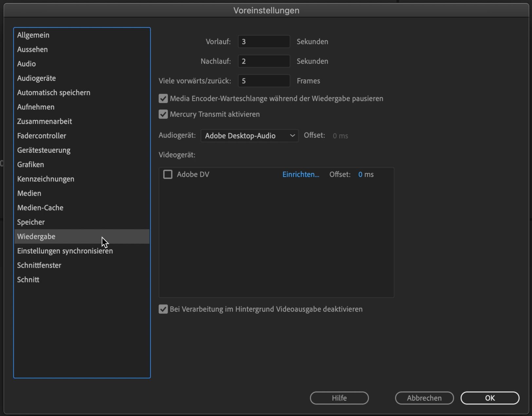Adjust the Adobe DV offset value 0 ms
Image resolution: width=532 pixels, height=416 pixels.
click(360, 175)
